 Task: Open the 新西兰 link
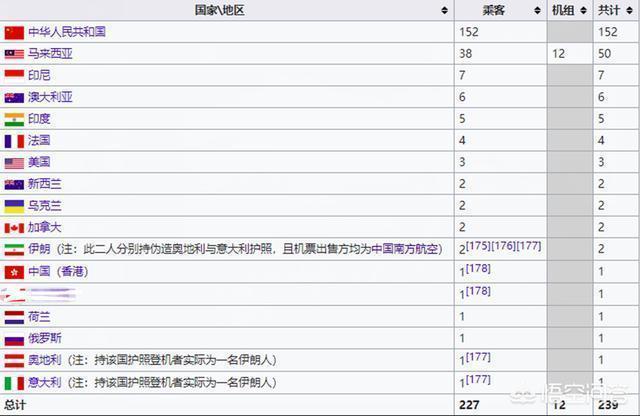pyautogui.click(x=45, y=184)
